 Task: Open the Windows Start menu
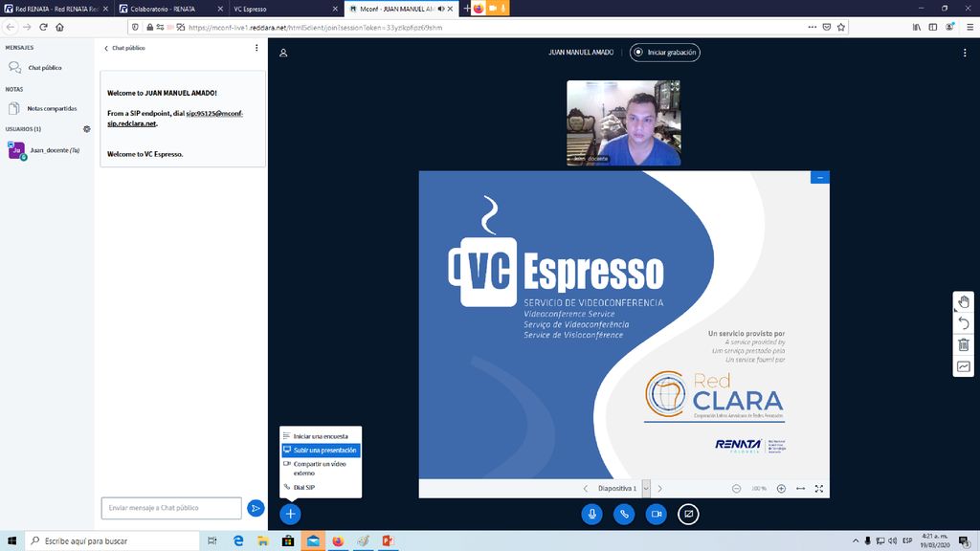pyautogui.click(x=11, y=541)
